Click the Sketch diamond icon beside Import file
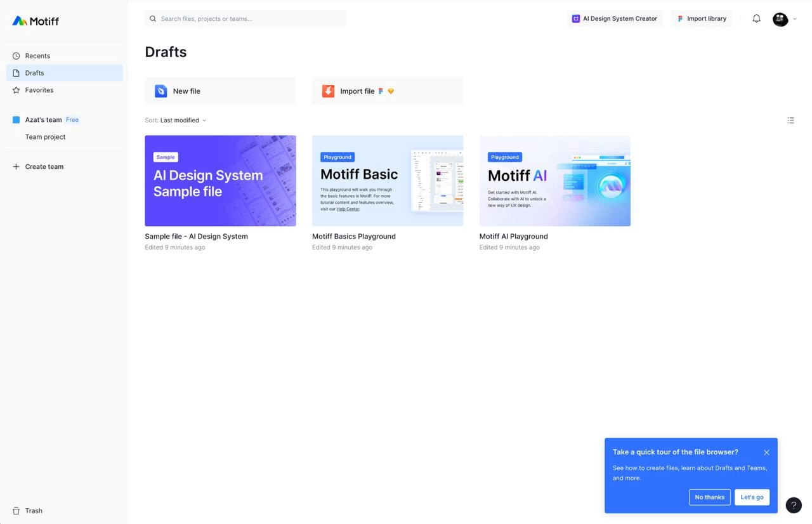The width and height of the screenshot is (812, 524). pos(391,91)
